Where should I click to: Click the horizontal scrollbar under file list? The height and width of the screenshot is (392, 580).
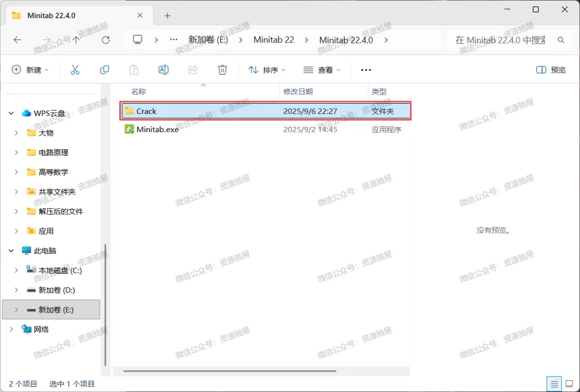pyautogui.click(x=230, y=371)
